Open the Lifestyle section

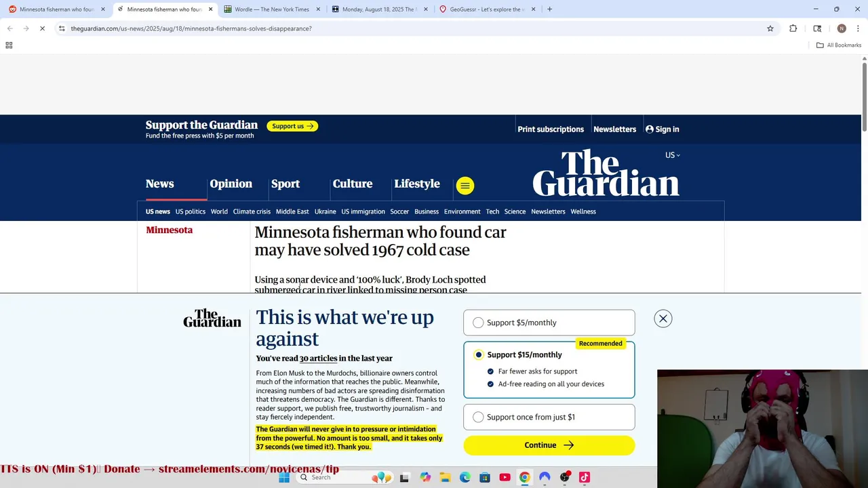pyautogui.click(x=417, y=184)
